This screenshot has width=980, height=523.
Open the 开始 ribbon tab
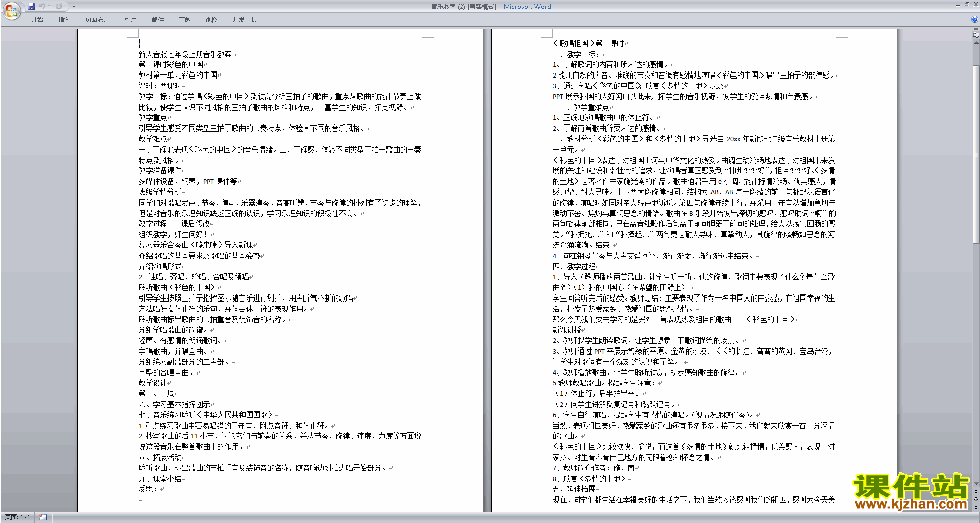[x=37, y=20]
